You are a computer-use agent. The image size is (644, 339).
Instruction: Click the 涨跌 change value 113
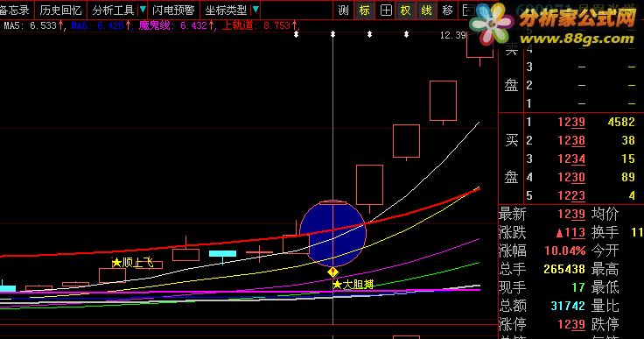[x=570, y=233]
